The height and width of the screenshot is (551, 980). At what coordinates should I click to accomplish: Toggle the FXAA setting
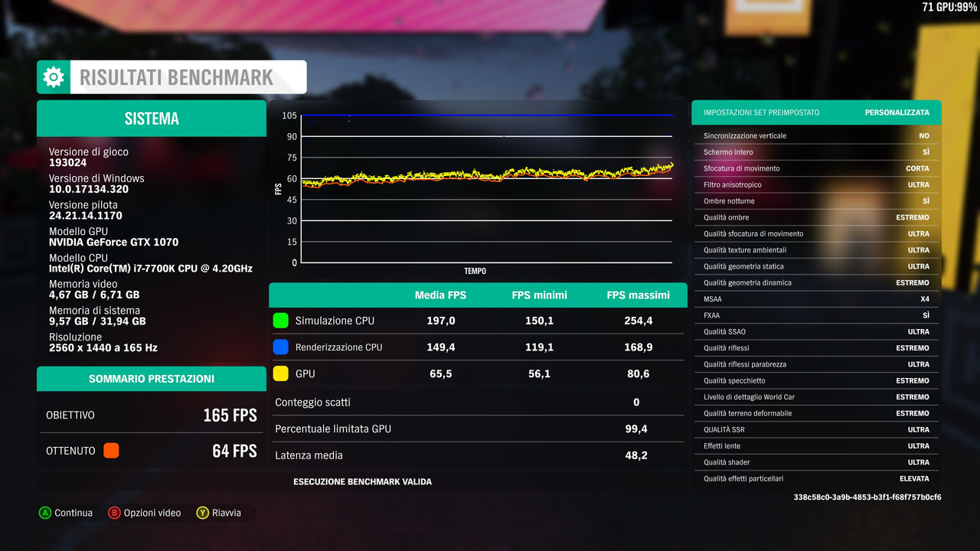coord(816,315)
